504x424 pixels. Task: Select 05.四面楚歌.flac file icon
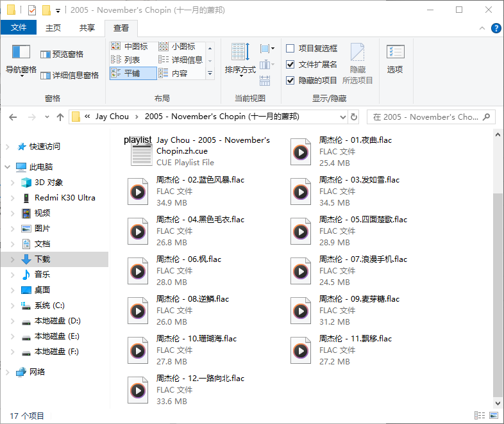[x=301, y=231]
